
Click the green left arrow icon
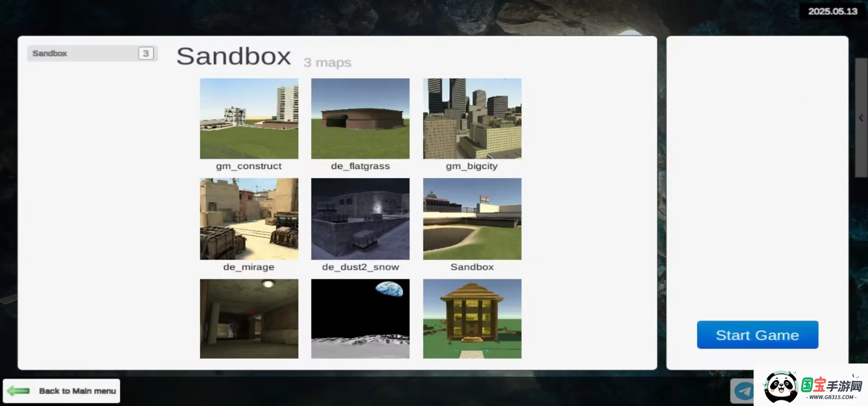(19, 391)
